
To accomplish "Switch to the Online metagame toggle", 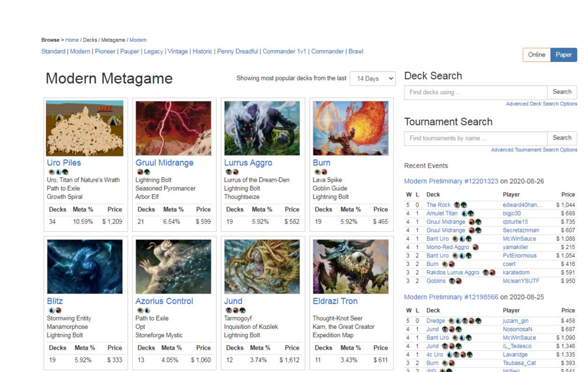I will pyautogui.click(x=536, y=55).
